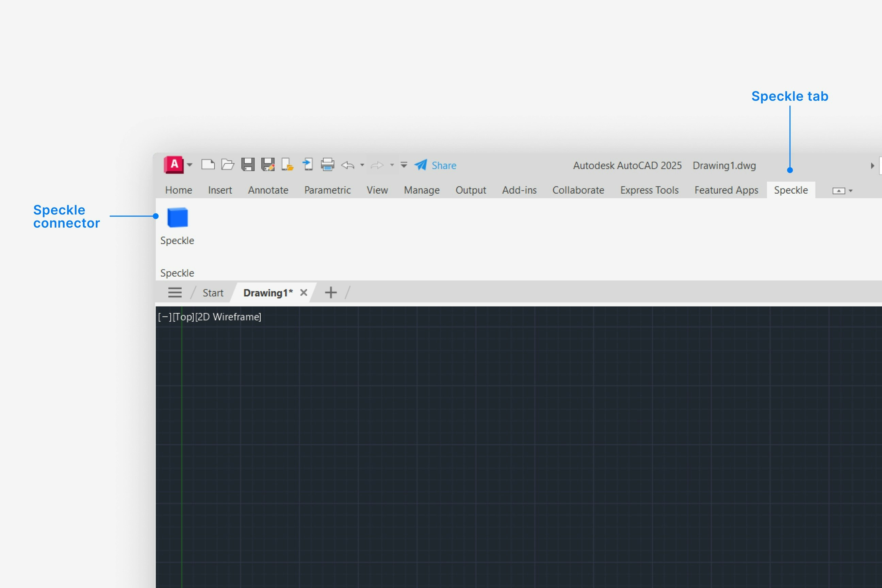Open Customize Quick Access Toolbar dropdown

click(404, 165)
